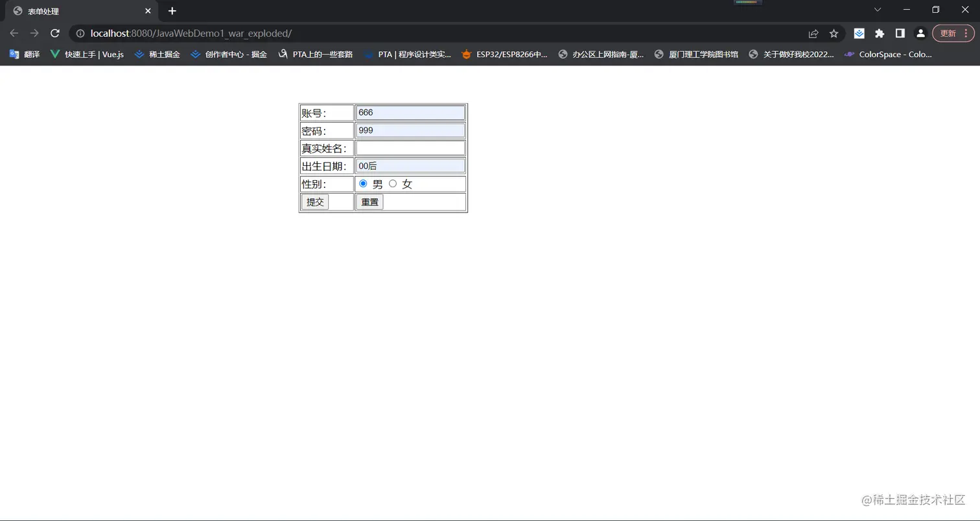Click the browser back arrow
Screen dimensions: 980x521
point(14,33)
